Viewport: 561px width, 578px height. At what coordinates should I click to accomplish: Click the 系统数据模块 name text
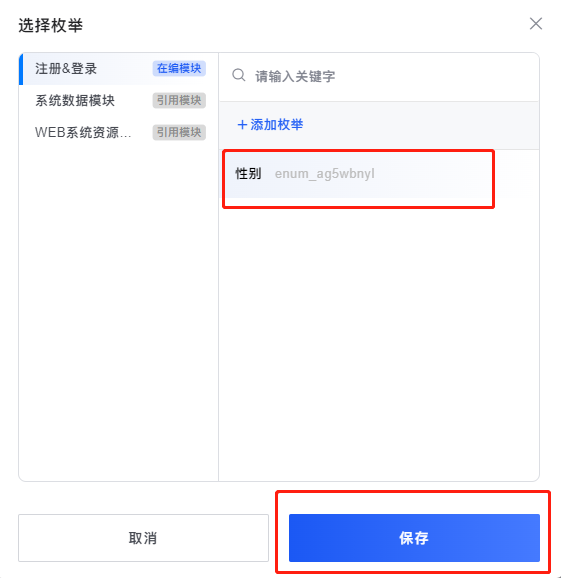75,101
